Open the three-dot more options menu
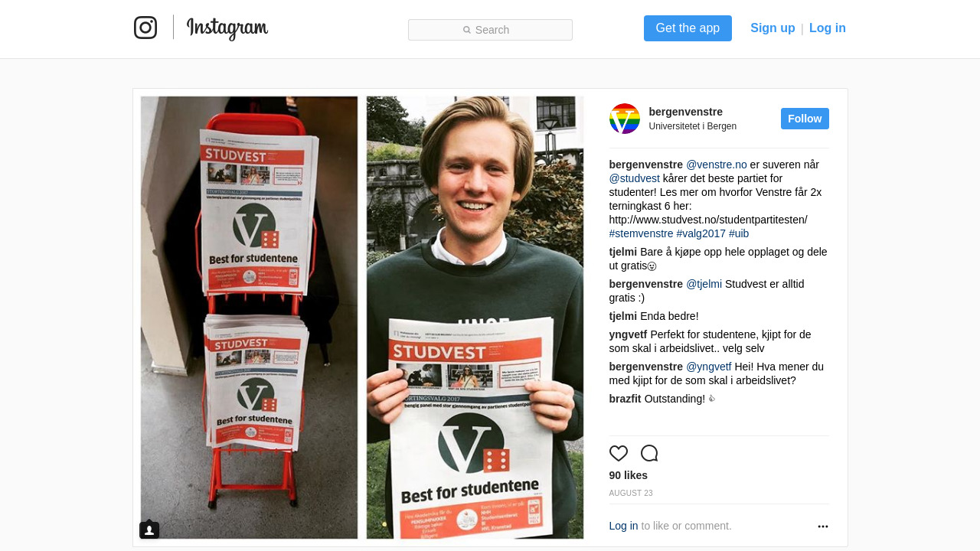Image resolution: width=980 pixels, height=551 pixels. tap(823, 527)
